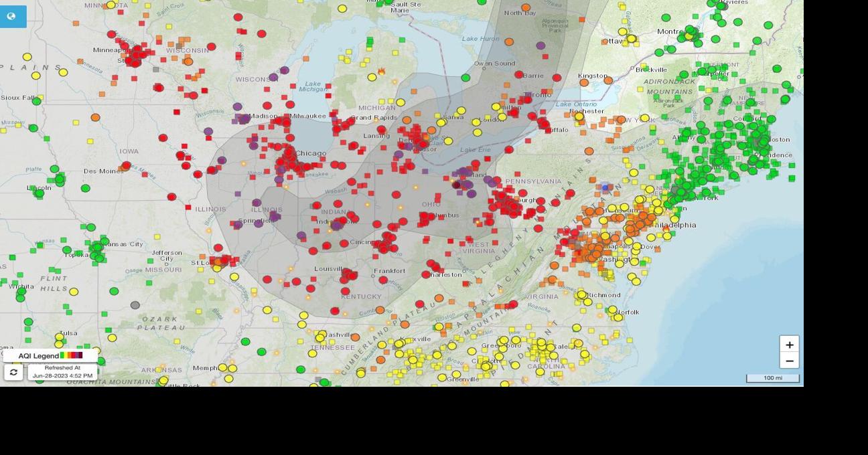Select the orange circle monitor in northwest Iowa
The width and height of the screenshot is (868, 455).
pyautogui.click(x=96, y=118)
